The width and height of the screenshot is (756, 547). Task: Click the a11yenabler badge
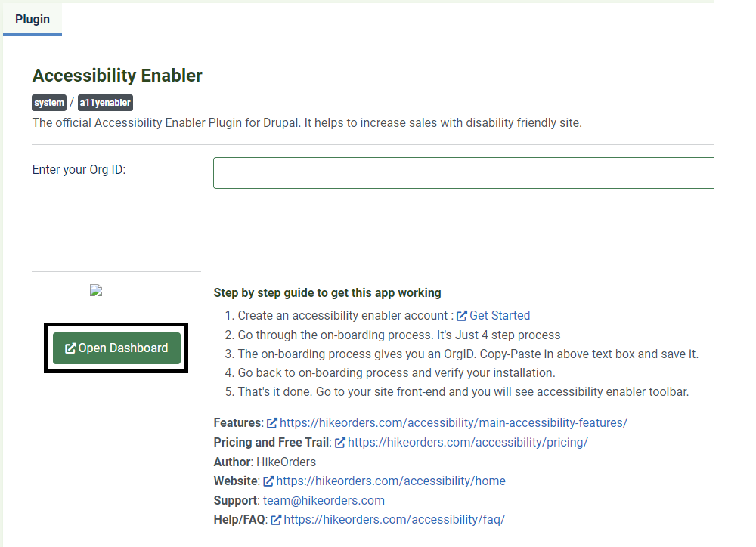pyautogui.click(x=105, y=103)
